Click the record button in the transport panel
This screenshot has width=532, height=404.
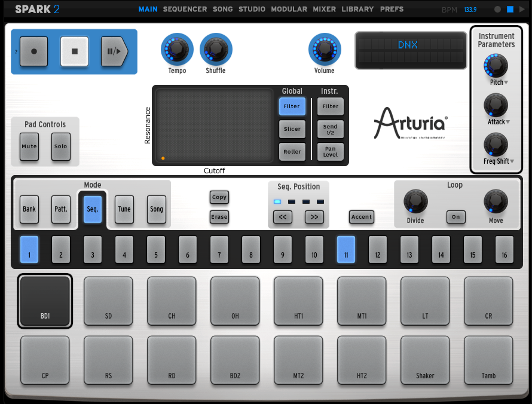[x=33, y=51]
